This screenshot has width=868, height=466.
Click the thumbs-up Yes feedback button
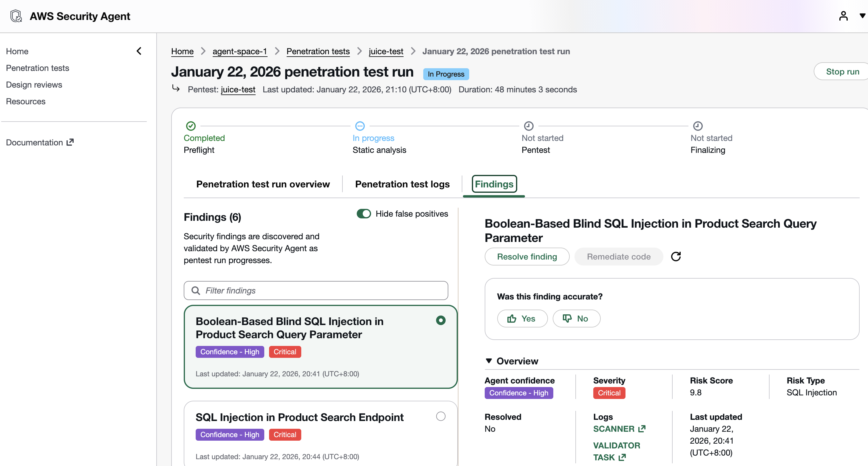(522, 319)
